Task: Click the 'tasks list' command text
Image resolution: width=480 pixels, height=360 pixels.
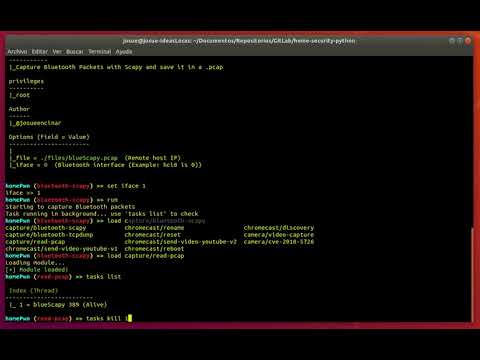Action: tap(103, 277)
